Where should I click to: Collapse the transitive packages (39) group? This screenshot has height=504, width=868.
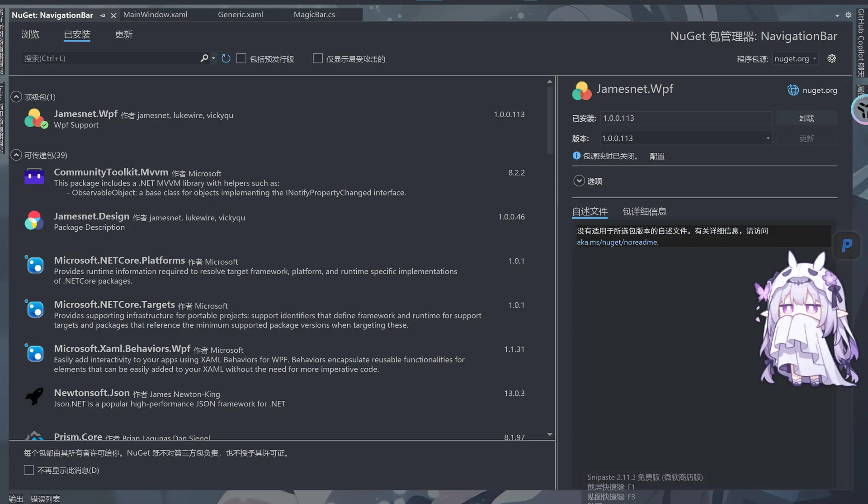tap(16, 155)
